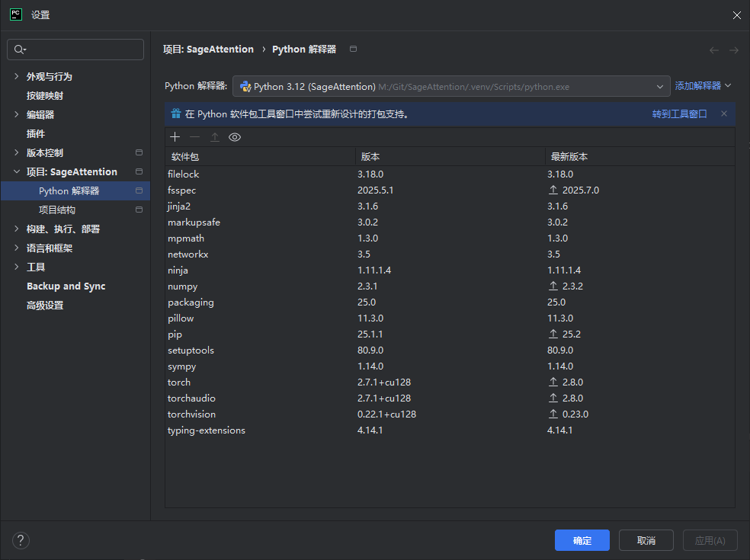750x560 pixels.
Task: Collapse the 项目: SageAttention section
Action: pos(17,171)
